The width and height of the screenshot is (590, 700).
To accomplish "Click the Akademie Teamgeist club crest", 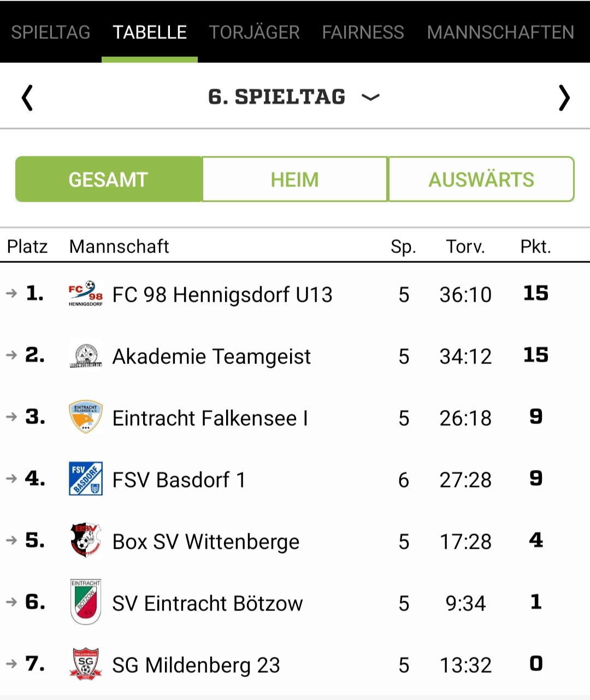I will 85,356.
